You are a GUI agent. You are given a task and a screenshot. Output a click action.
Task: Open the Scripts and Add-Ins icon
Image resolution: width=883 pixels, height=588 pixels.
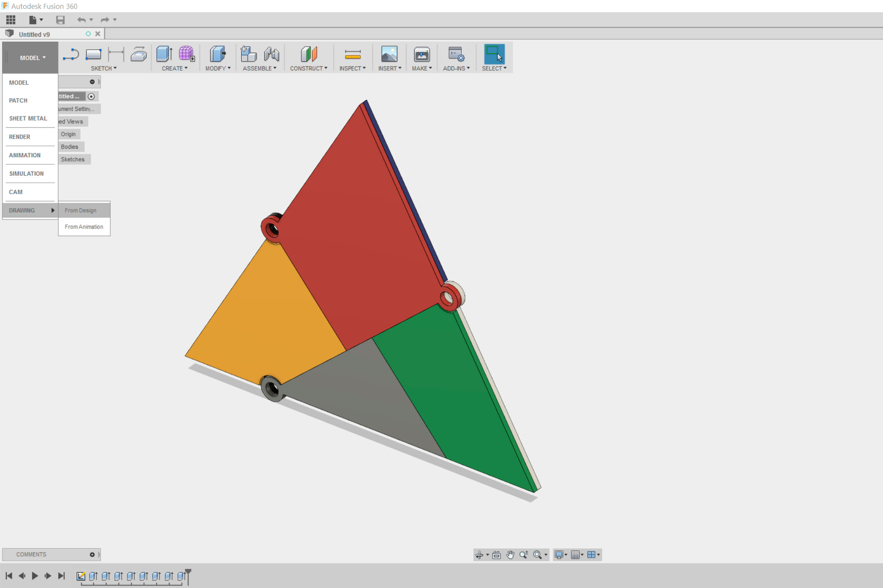(456, 55)
